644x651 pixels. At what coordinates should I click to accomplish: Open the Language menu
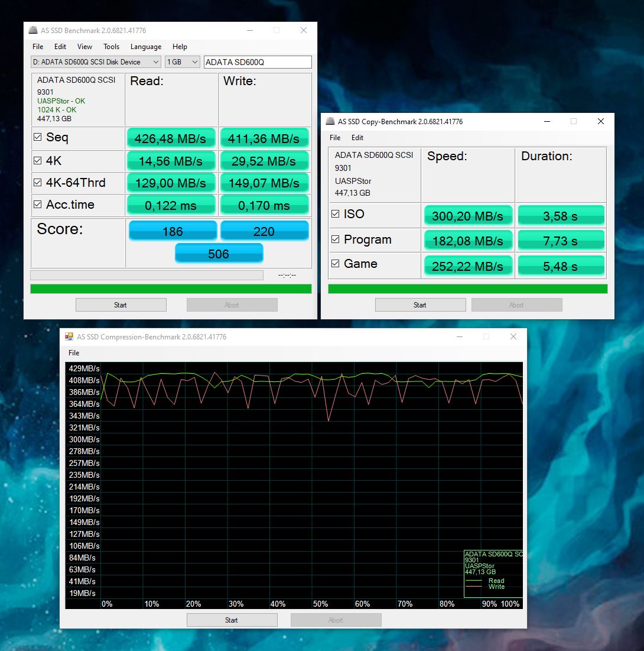(x=146, y=47)
